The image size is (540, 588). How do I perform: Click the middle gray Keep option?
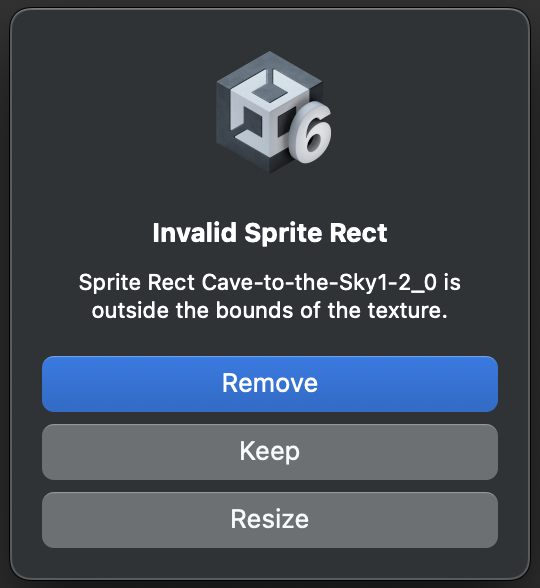[x=270, y=452]
